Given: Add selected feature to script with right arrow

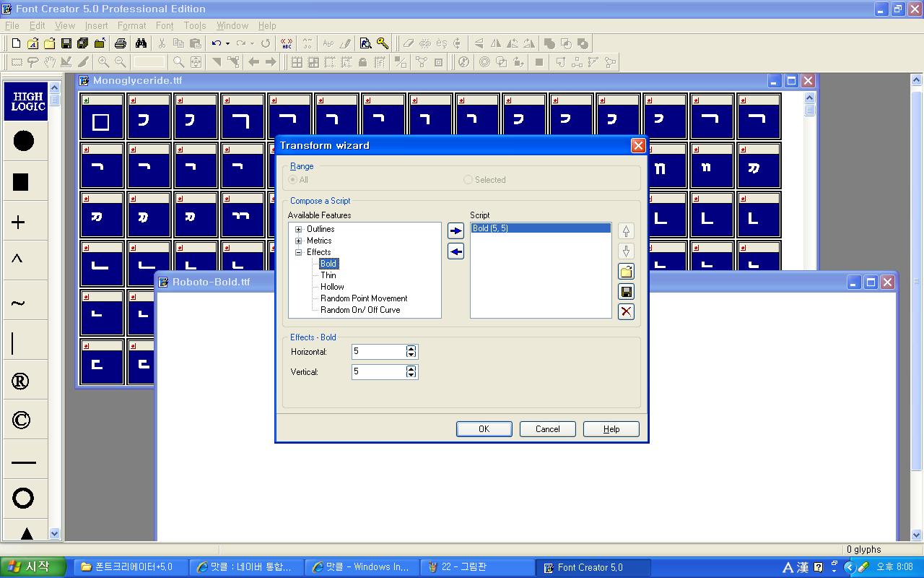Looking at the screenshot, I should tap(456, 231).
